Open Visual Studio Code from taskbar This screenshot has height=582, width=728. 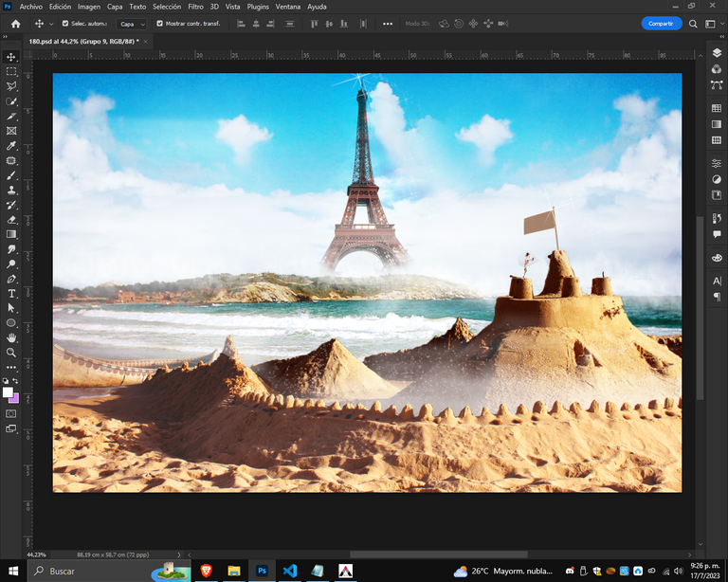point(290,571)
